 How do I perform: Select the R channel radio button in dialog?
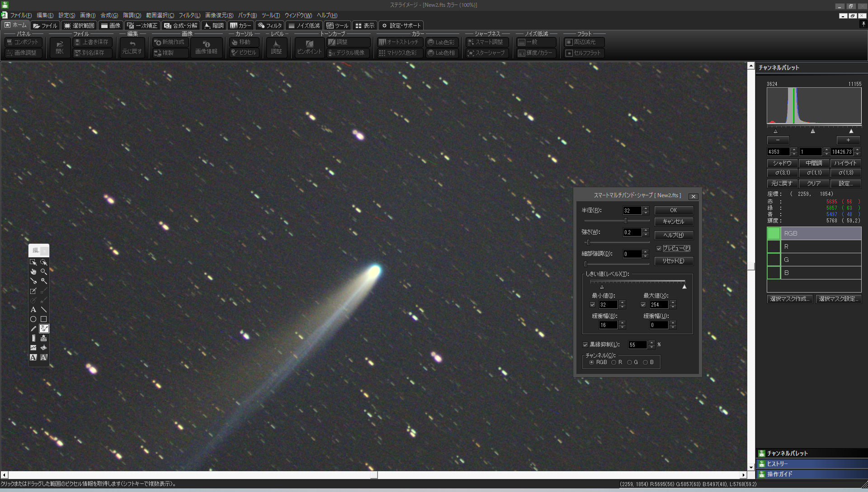pos(614,362)
